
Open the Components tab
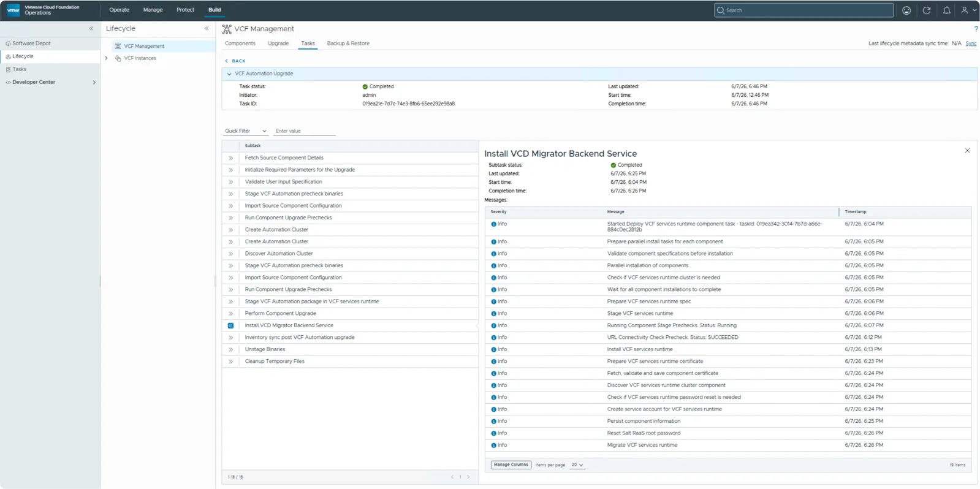(x=240, y=44)
